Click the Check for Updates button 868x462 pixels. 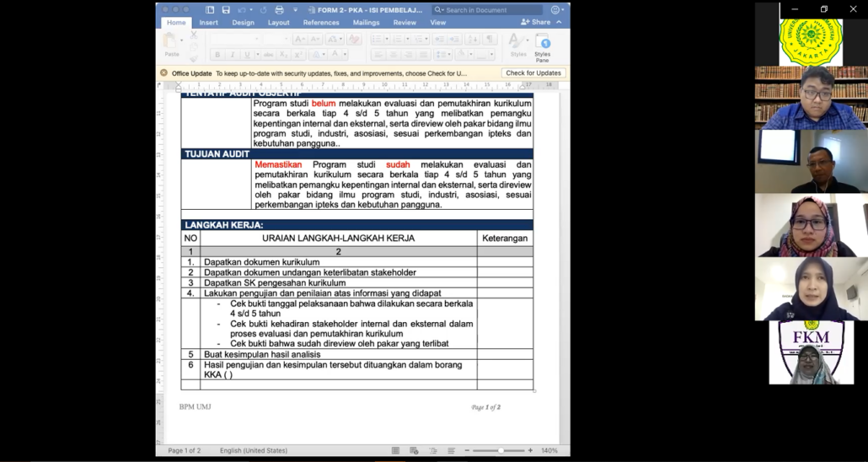tap(533, 73)
